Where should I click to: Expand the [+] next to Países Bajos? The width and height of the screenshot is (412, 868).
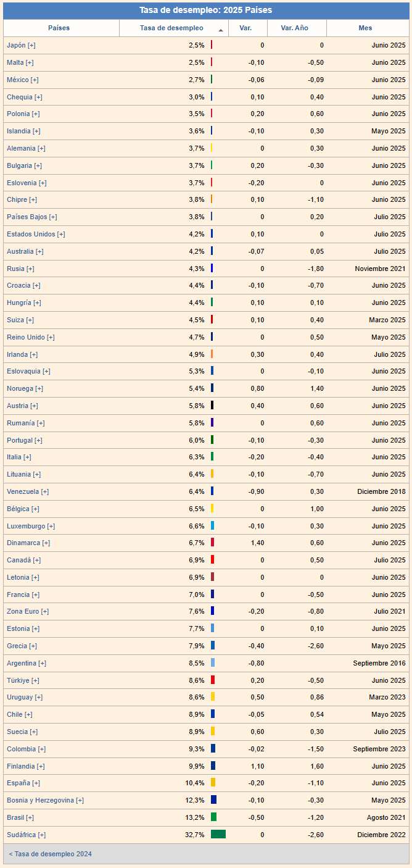[53, 217]
